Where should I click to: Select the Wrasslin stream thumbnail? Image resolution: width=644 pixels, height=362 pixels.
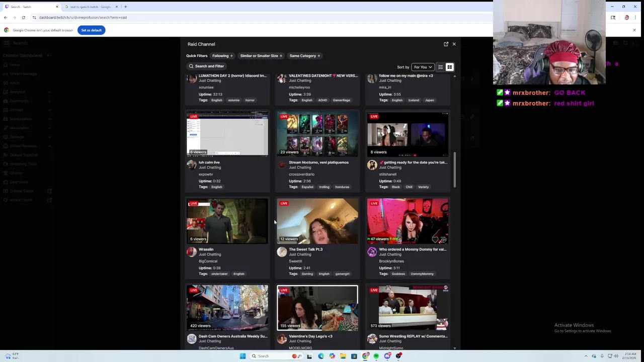(227, 221)
